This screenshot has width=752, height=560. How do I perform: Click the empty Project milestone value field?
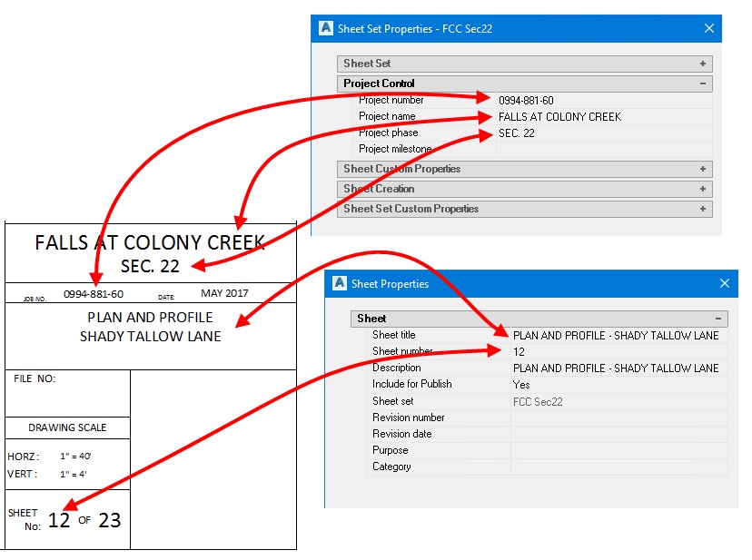coord(604,149)
